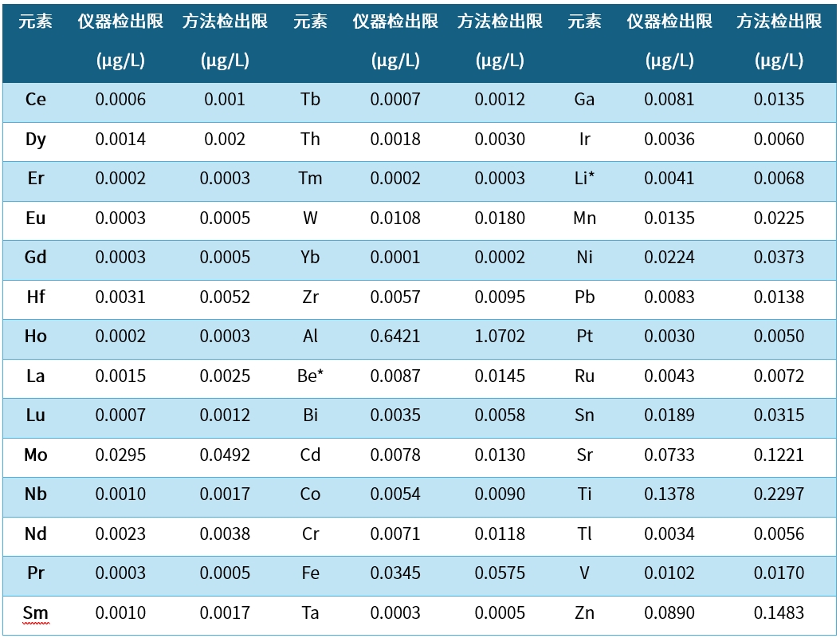
Task: Click the Cd method limit value 0.0130
Action: tap(500, 455)
